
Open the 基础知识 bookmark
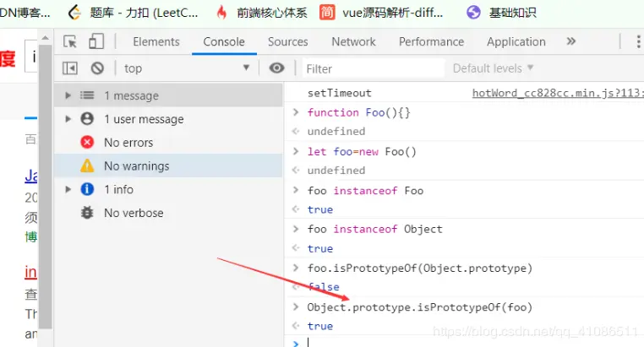click(x=501, y=13)
